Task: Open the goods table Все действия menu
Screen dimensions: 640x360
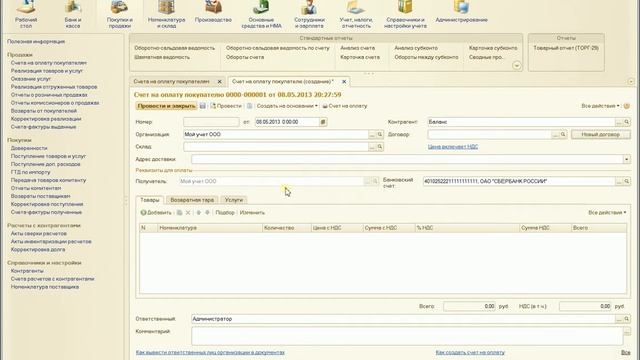Action: point(607,213)
